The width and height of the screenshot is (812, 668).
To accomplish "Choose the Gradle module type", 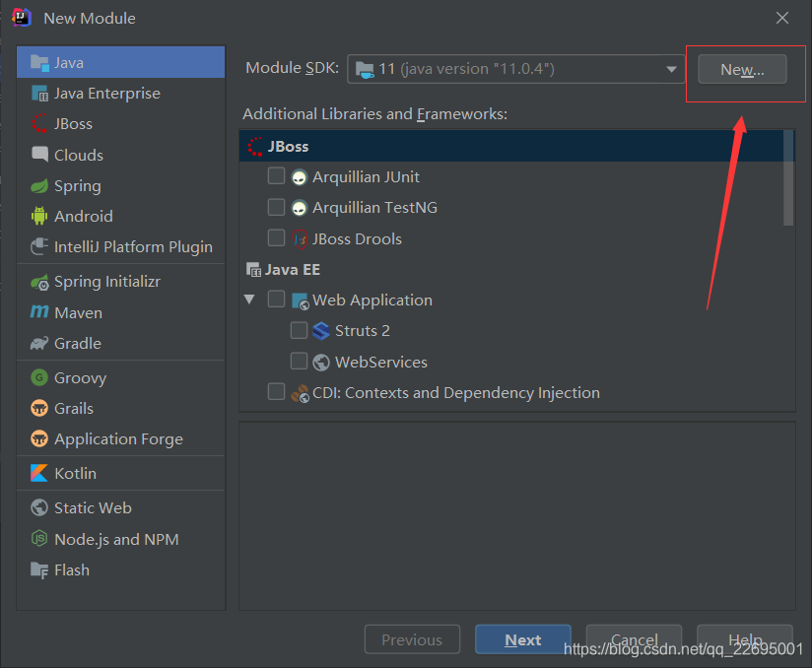I will coord(120,343).
